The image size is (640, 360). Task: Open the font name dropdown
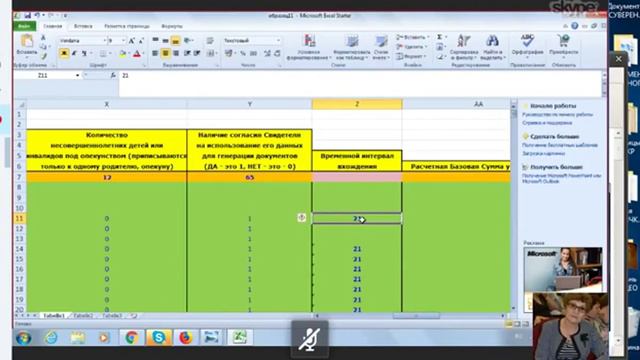coord(105,41)
